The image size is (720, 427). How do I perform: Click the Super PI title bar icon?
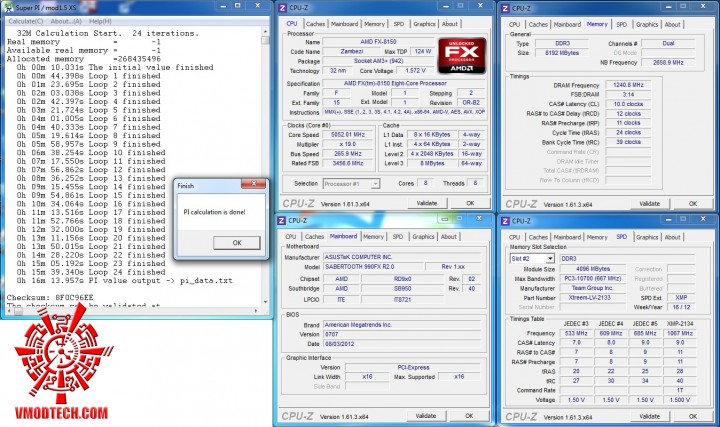click(x=8, y=8)
